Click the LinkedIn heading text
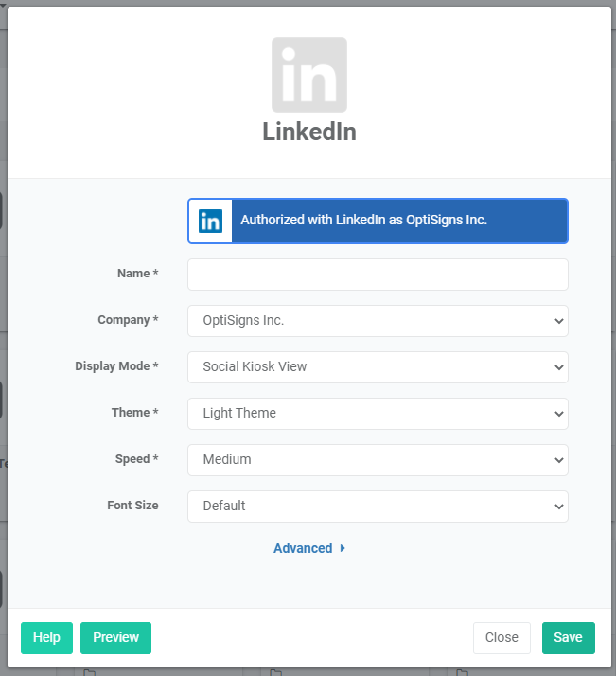 308,132
